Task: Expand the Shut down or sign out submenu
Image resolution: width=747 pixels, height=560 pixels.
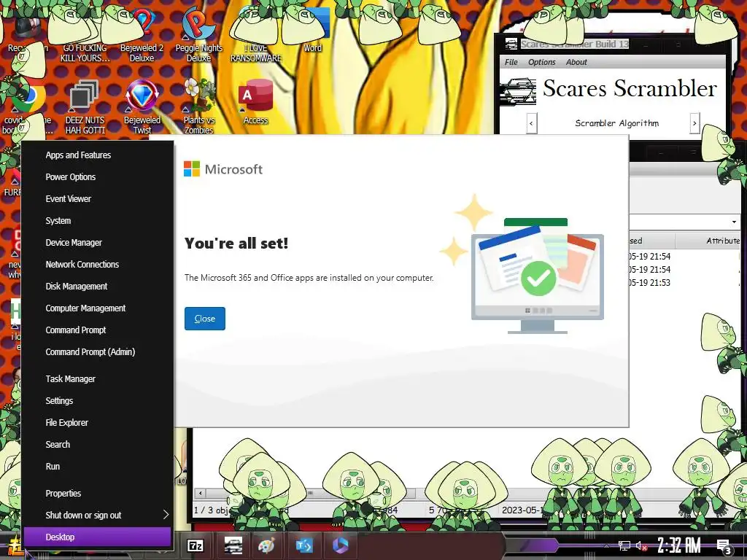Action: pos(98,516)
